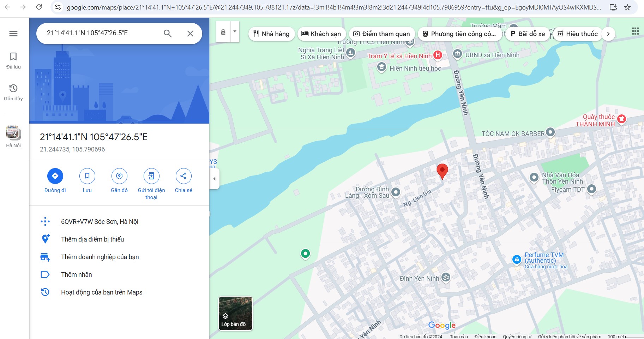Open Gần đây recent history
The width and height of the screenshot is (644, 339).
13,93
